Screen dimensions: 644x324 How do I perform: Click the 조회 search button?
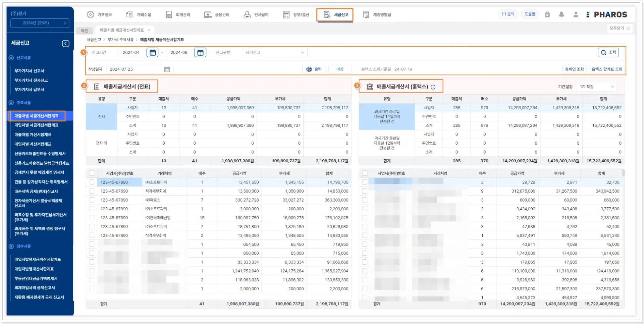[608, 52]
